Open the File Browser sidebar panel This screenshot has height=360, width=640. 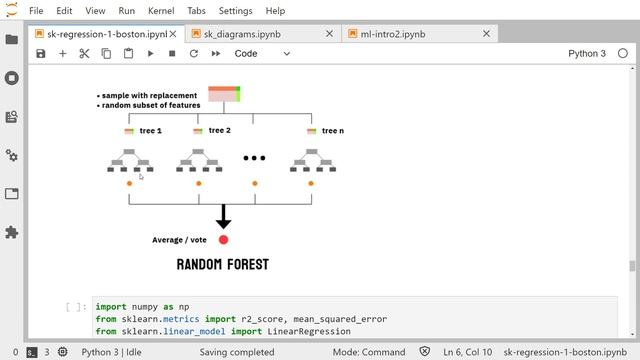tap(12, 39)
